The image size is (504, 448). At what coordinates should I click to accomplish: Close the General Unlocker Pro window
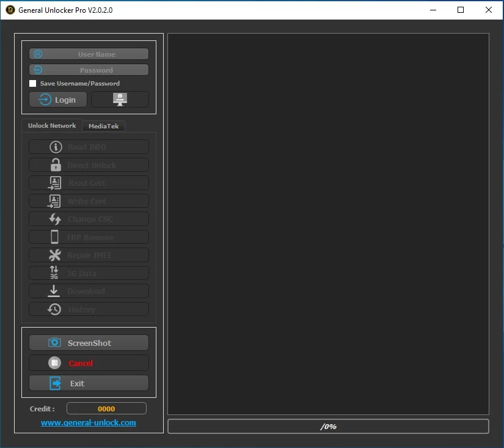(x=489, y=10)
